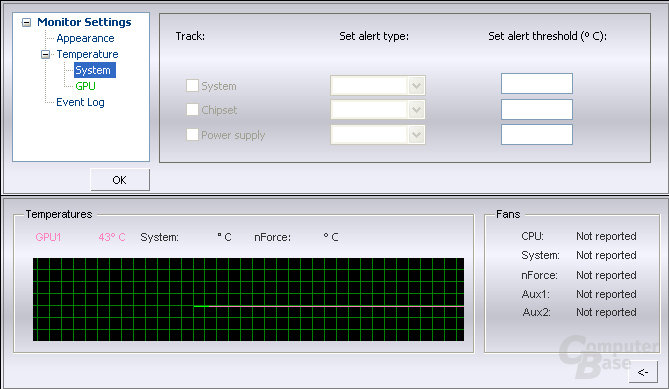Click the GPU1 temperature label
This screenshot has width=669, height=389.
click(48, 237)
